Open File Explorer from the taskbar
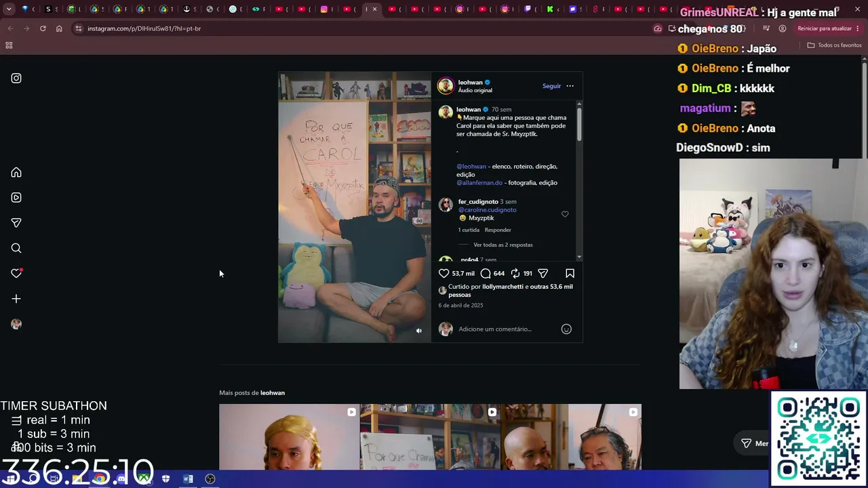 [77, 479]
